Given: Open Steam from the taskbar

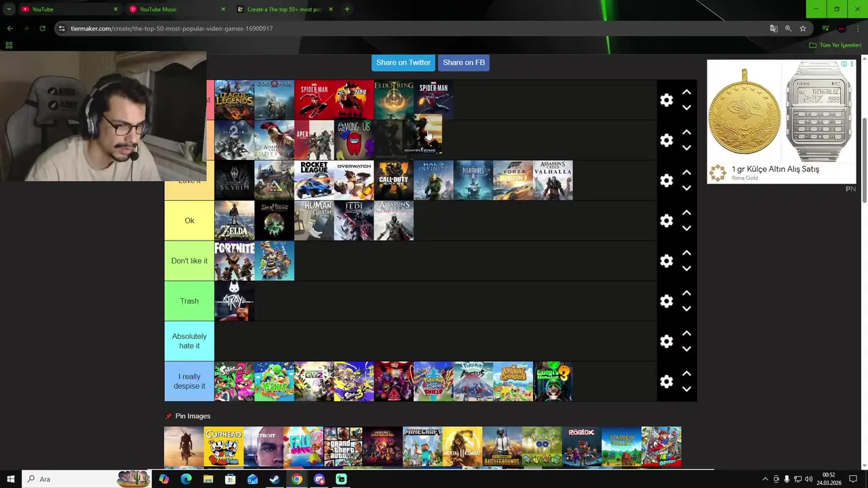Looking at the screenshot, I should pos(275,479).
